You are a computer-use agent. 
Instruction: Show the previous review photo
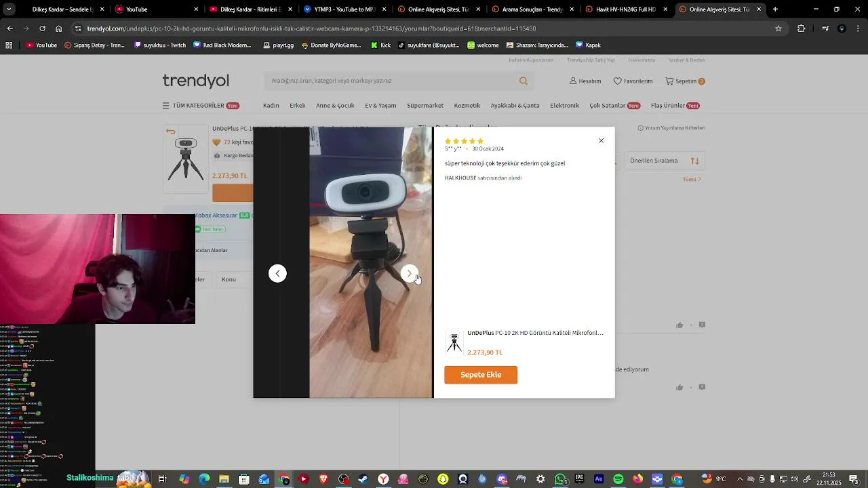point(277,273)
